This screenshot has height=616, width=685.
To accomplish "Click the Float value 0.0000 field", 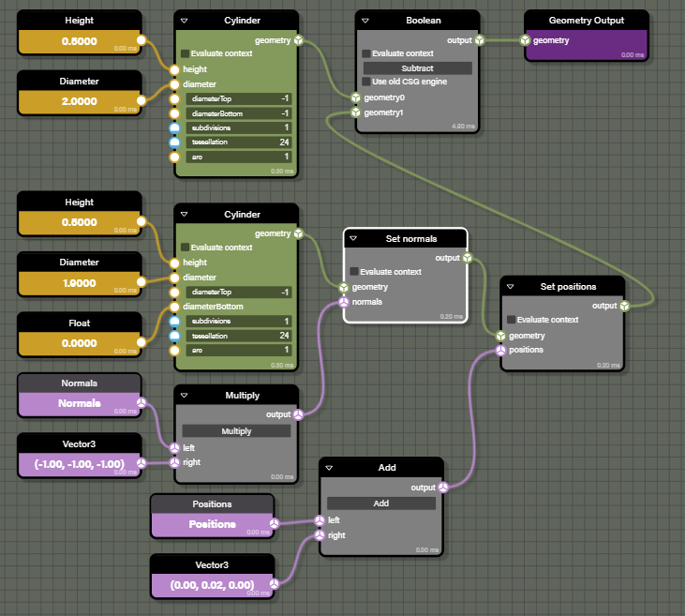I will (x=79, y=343).
